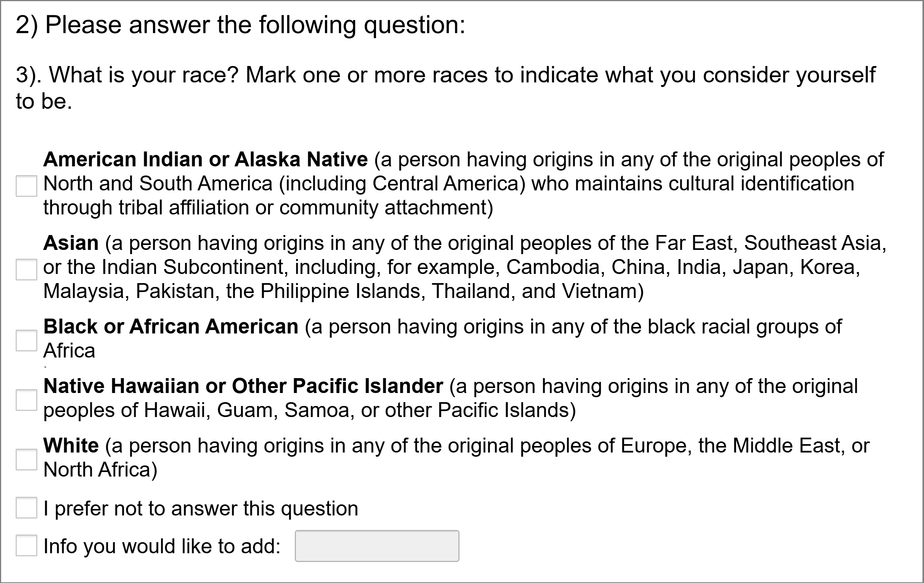
Task: Click the 'What is your race?' question text
Action: coord(445,75)
